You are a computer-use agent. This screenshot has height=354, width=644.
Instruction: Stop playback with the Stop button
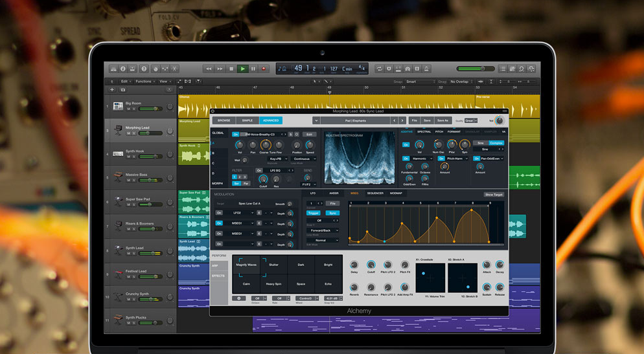231,69
